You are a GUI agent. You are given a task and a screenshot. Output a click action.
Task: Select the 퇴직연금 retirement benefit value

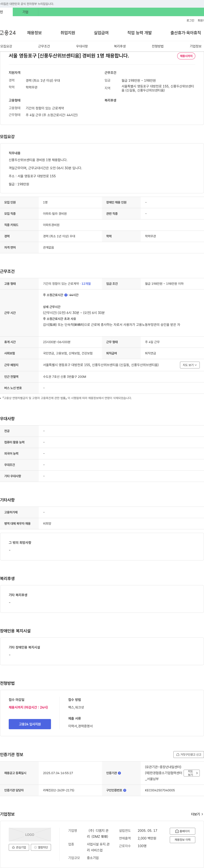[150, 353]
